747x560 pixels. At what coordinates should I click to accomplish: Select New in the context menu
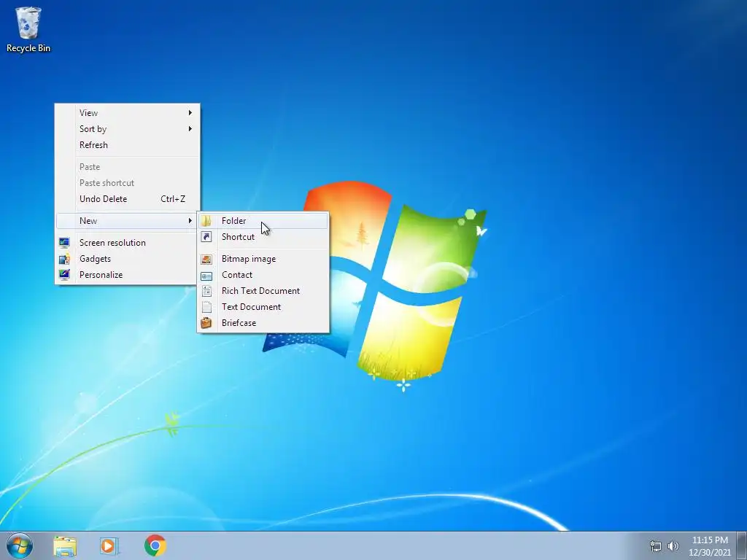pyautogui.click(x=127, y=220)
